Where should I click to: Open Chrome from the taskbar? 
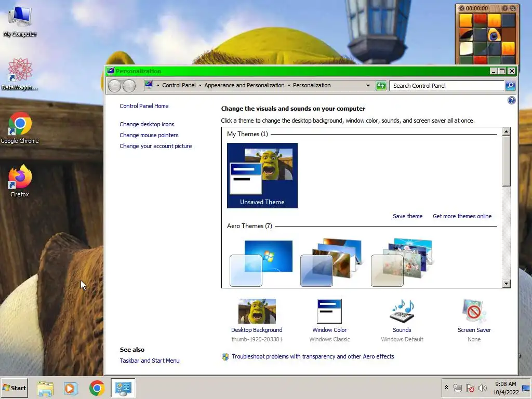coord(97,388)
